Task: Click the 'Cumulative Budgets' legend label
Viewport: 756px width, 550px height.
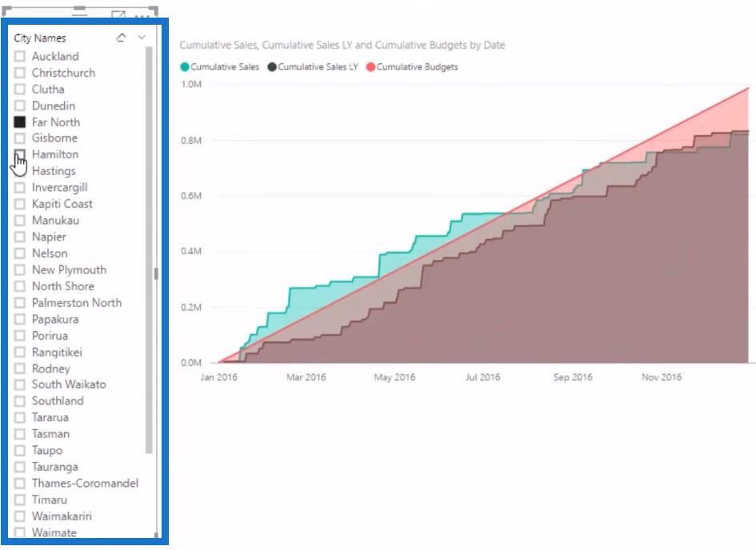Action: point(417,67)
